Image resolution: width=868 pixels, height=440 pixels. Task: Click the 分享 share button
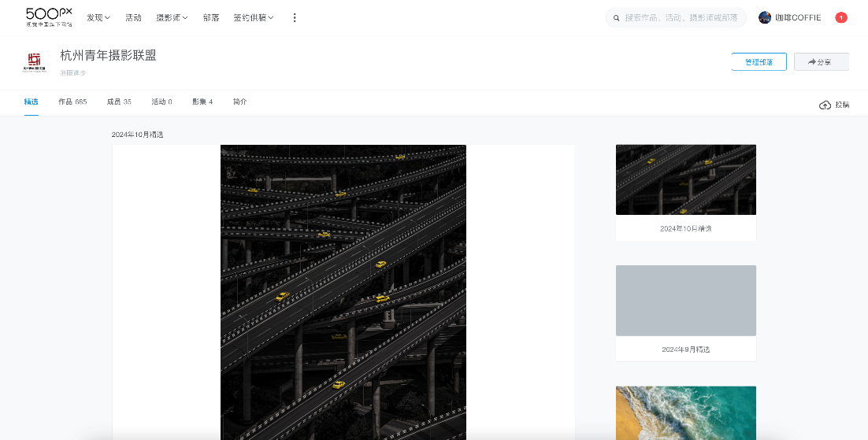pyautogui.click(x=822, y=62)
